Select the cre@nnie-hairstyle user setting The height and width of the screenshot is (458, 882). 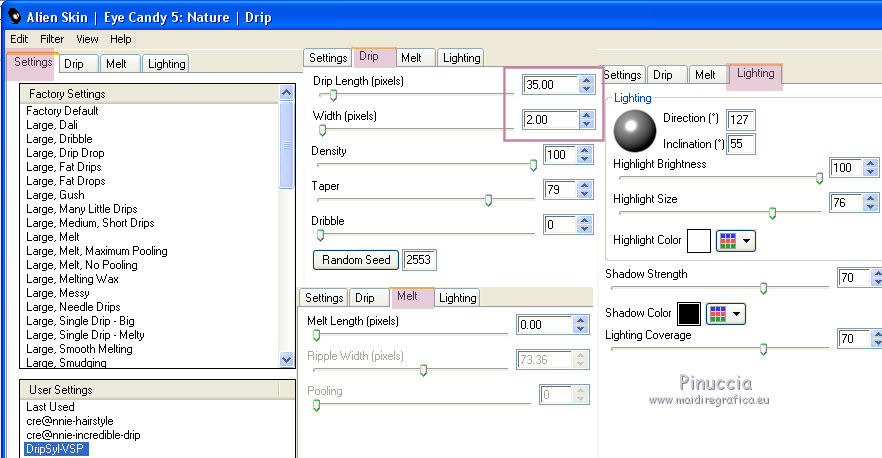70,421
